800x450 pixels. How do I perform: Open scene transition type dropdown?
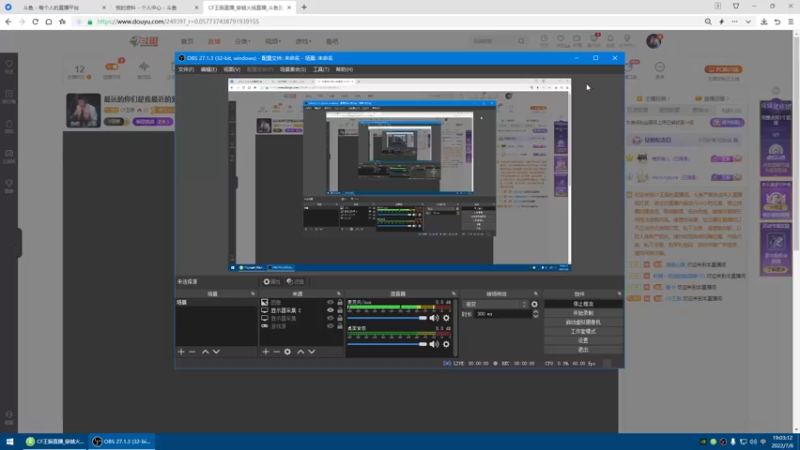[x=495, y=304]
